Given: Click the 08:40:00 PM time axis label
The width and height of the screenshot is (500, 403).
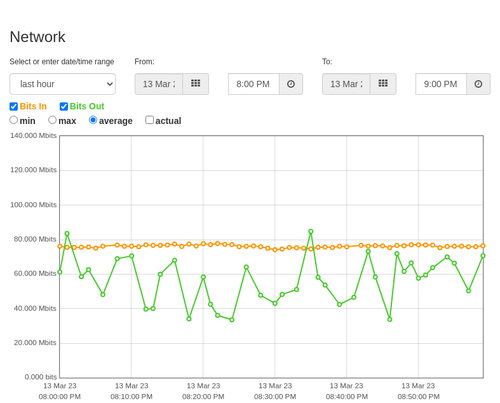Looking at the screenshot, I should point(347,397).
